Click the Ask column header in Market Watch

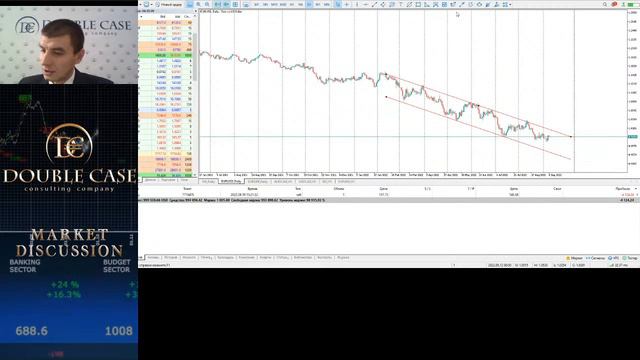pyautogui.click(x=177, y=16)
